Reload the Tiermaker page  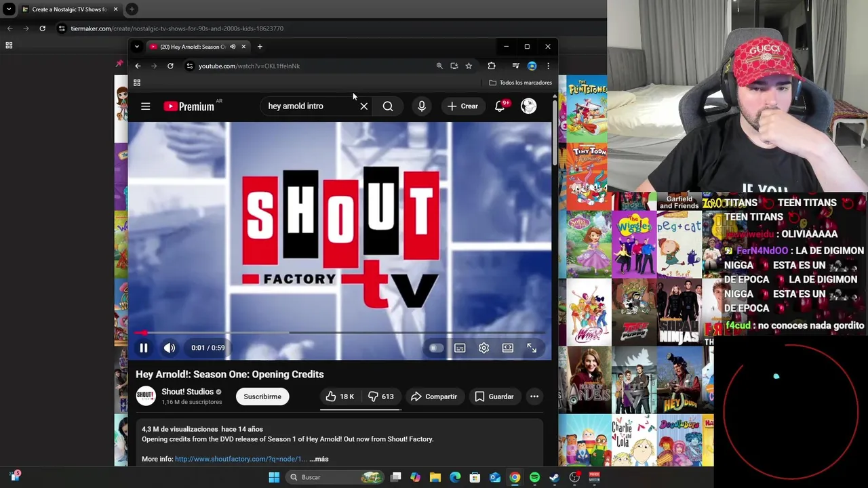click(x=42, y=28)
